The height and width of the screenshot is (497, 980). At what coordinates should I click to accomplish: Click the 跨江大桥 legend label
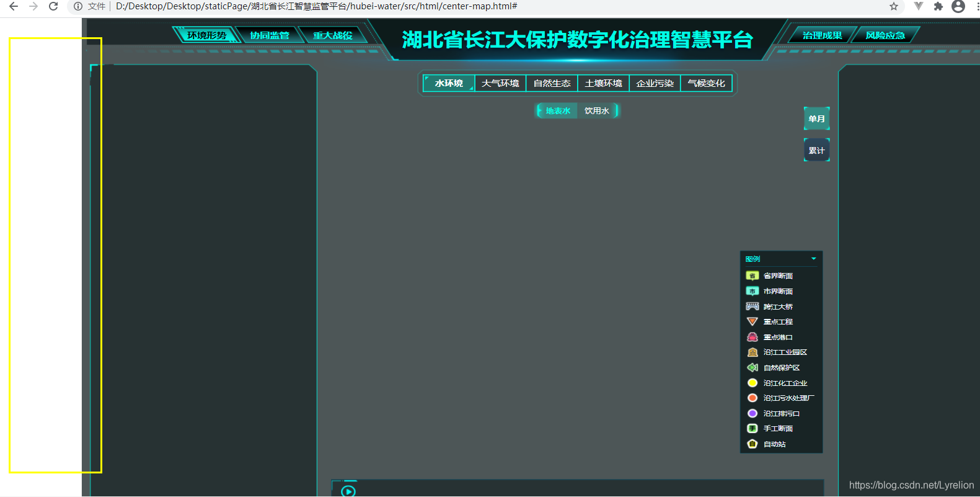[778, 307]
